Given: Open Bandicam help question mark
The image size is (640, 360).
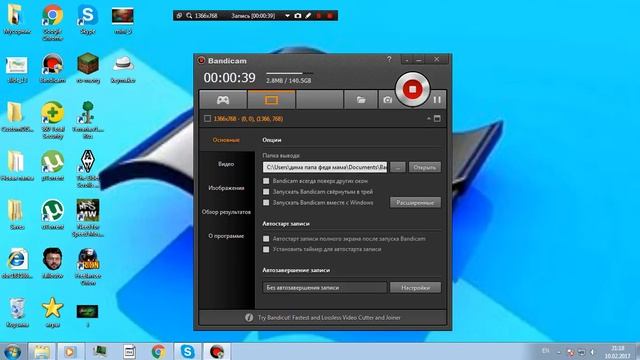Looking at the screenshot, I should (389, 59).
